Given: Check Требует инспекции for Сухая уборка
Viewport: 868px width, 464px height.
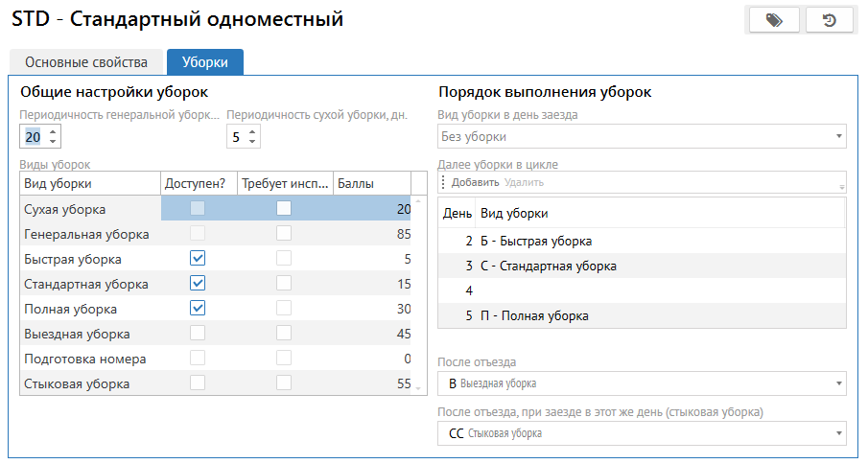Looking at the screenshot, I should 284,209.
